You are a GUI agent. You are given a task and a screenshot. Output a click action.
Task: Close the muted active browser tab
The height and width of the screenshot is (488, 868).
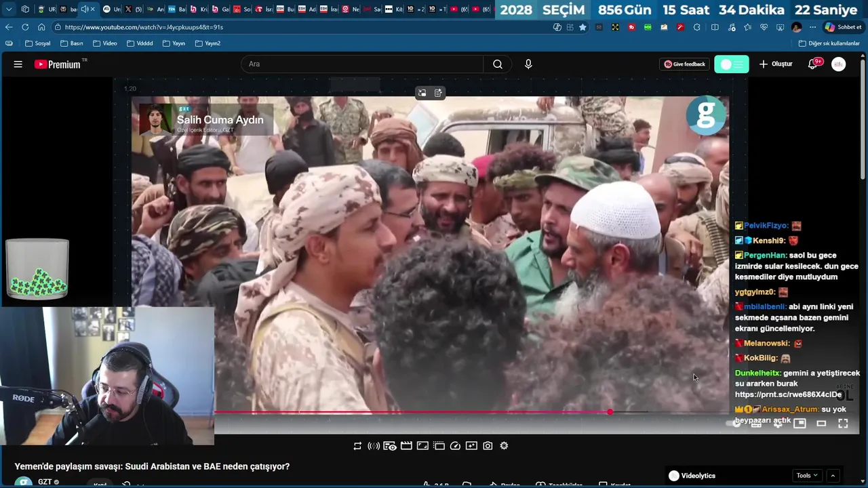tap(93, 9)
